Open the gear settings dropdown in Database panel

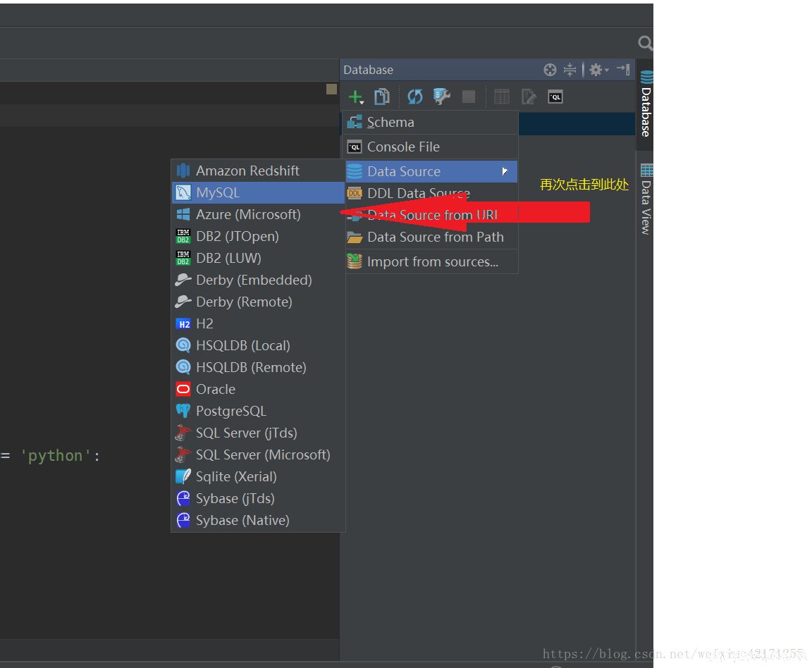[x=596, y=70]
